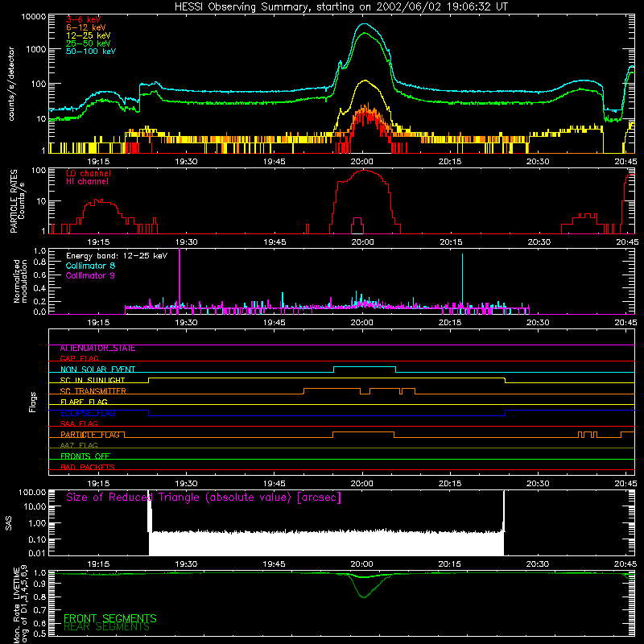Select the Collimator 9 legend label
The height and width of the screenshot is (644, 644).
click(90, 275)
